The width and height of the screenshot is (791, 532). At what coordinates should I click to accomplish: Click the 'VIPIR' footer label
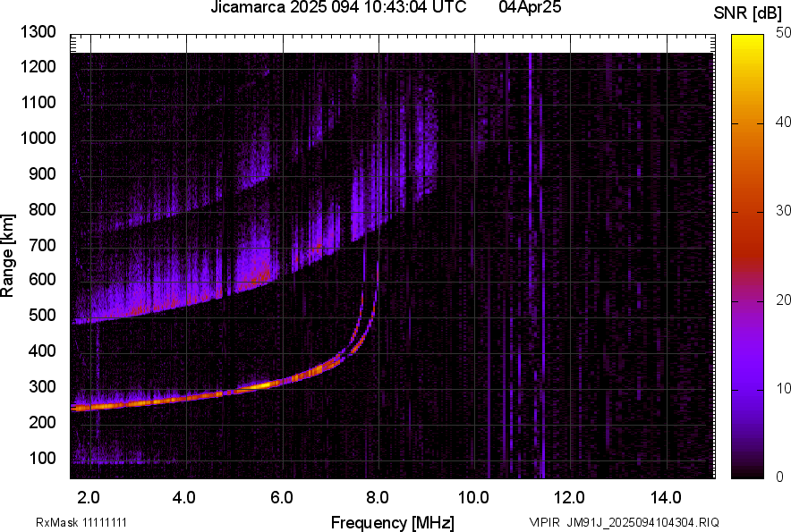coord(545,522)
